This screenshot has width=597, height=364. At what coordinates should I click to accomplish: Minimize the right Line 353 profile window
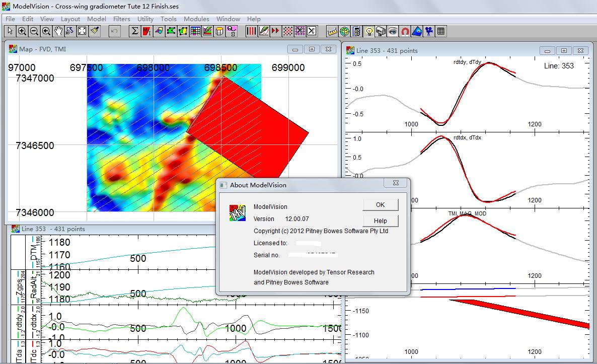[547, 51]
